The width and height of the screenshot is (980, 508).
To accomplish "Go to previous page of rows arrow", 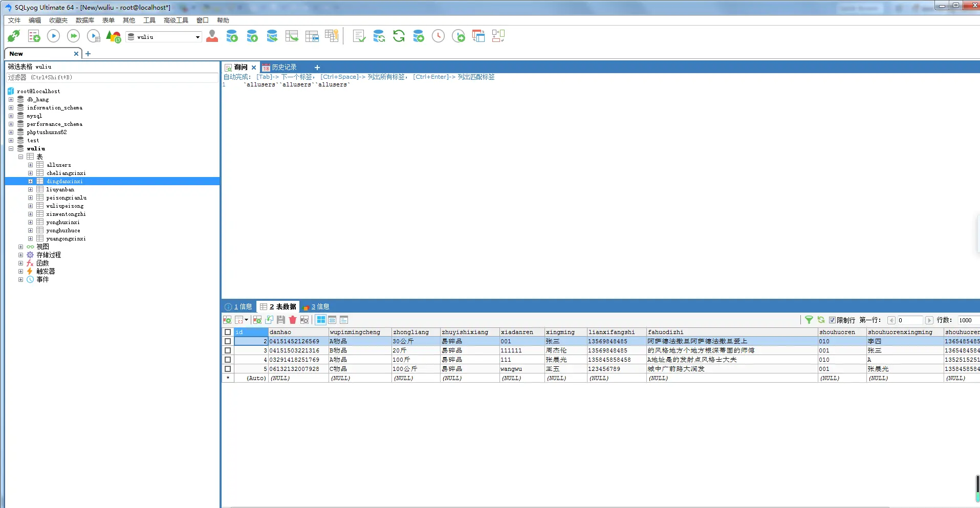I will (891, 320).
